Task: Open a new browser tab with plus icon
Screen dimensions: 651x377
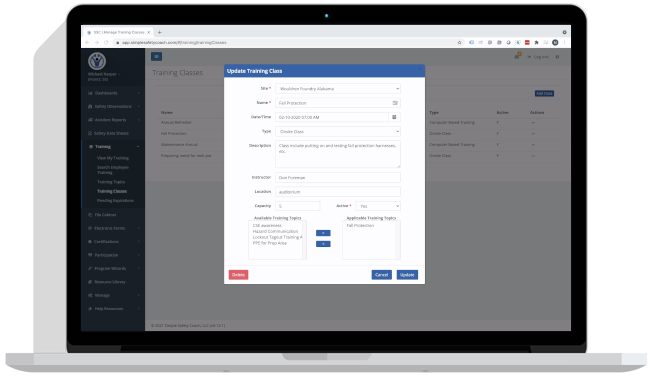Action: coord(159,32)
